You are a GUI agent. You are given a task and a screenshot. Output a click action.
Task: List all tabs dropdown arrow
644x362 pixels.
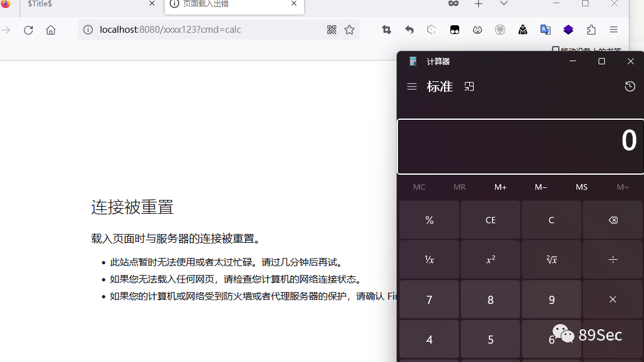click(x=504, y=3)
